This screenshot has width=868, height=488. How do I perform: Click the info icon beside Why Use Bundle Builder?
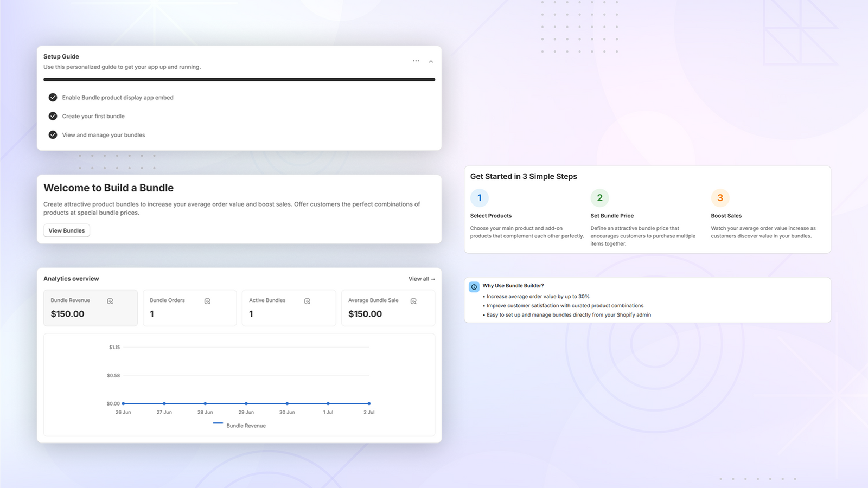pyautogui.click(x=474, y=287)
